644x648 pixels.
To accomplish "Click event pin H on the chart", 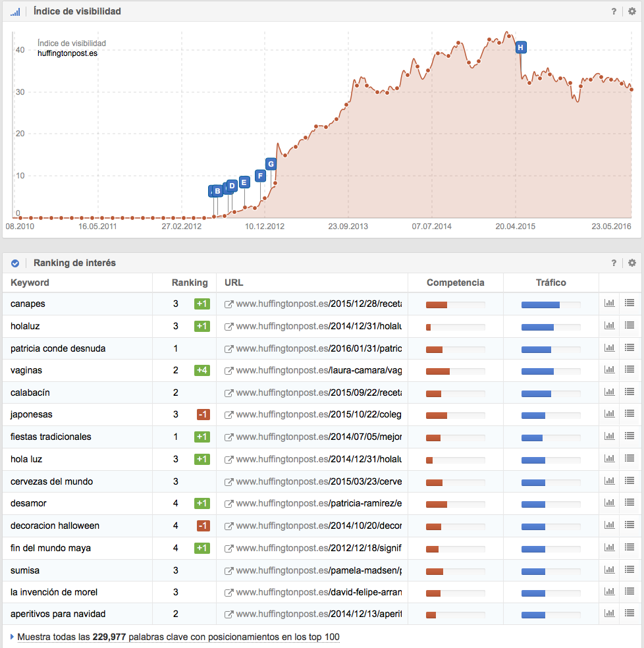I will (x=520, y=47).
